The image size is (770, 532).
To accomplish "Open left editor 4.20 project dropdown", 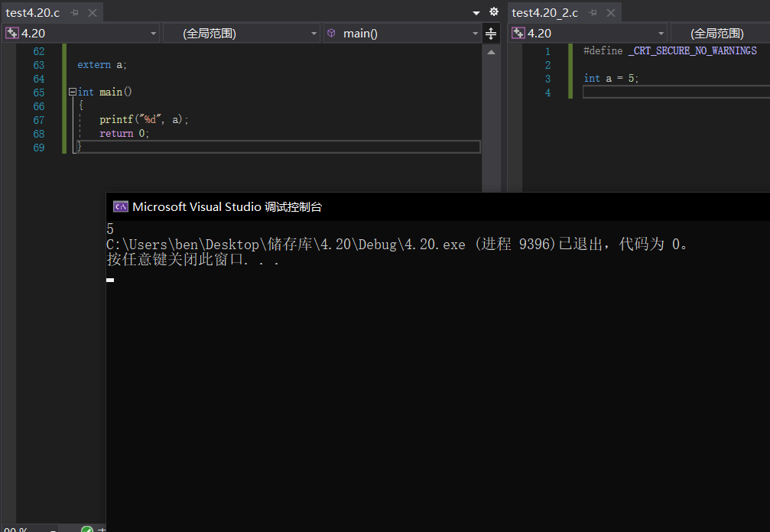I will pyautogui.click(x=81, y=34).
